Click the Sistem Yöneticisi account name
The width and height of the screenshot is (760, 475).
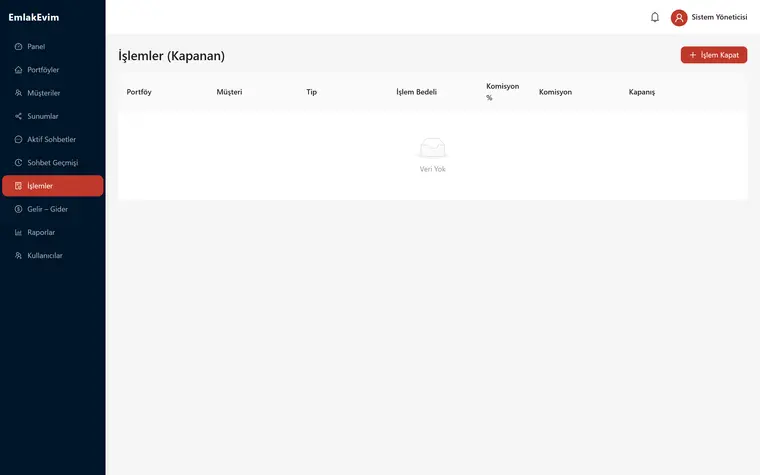pos(719,17)
